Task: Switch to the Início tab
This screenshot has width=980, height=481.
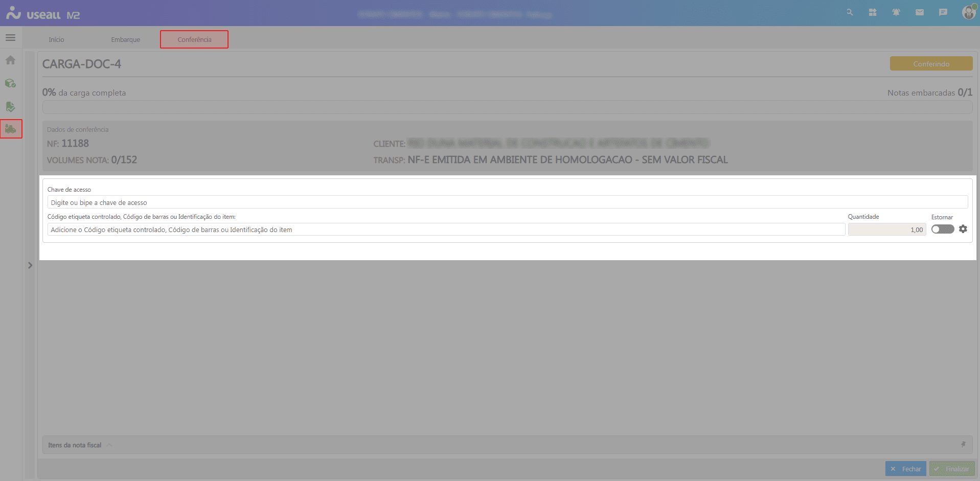Action: [56, 40]
